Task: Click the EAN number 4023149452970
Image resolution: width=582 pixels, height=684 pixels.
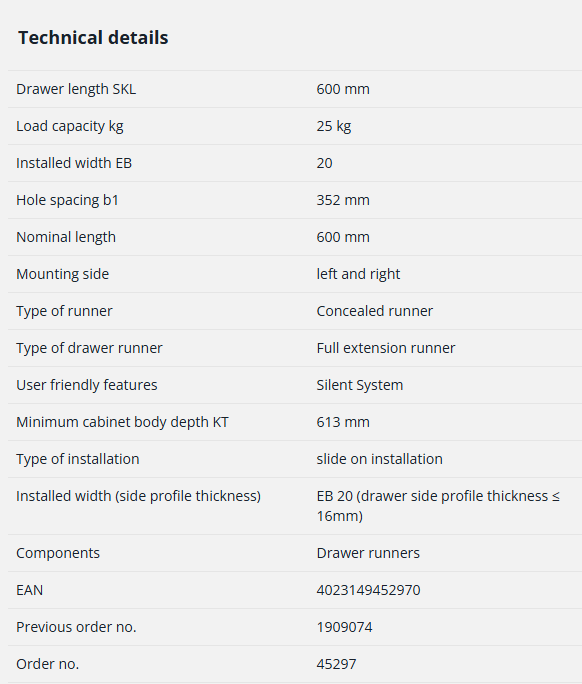Action: pyautogui.click(x=369, y=590)
